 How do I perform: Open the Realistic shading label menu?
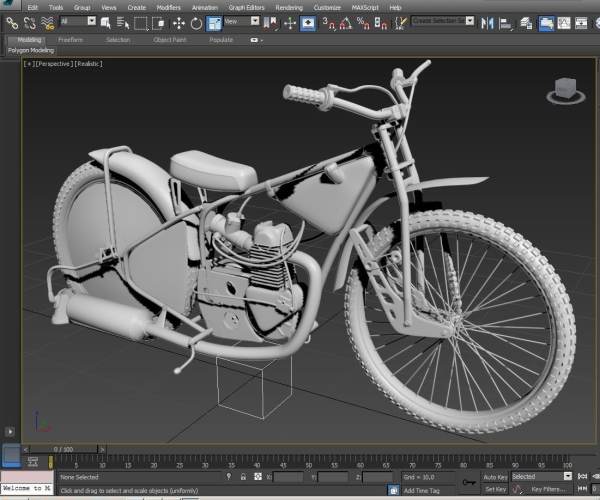(88, 64)
